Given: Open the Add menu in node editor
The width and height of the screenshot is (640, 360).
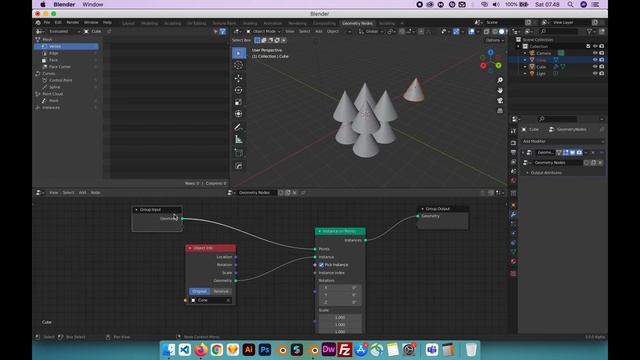Looking at the screenshot, I should point(82,193).
